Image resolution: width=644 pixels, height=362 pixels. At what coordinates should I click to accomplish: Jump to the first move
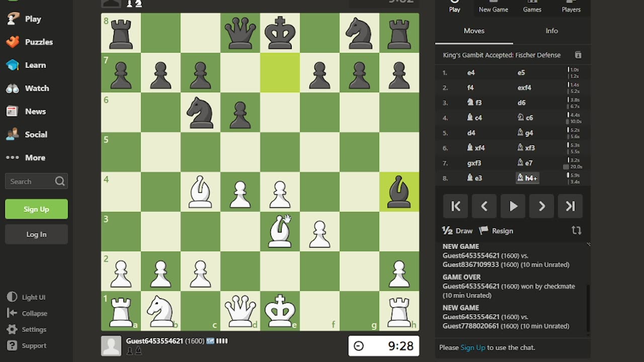[x=456, y=206]
